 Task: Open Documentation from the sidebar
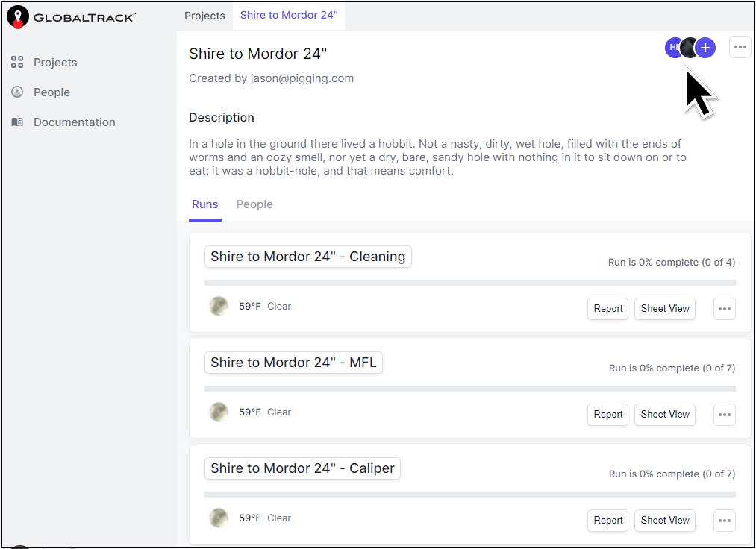[x=16, y=122]
